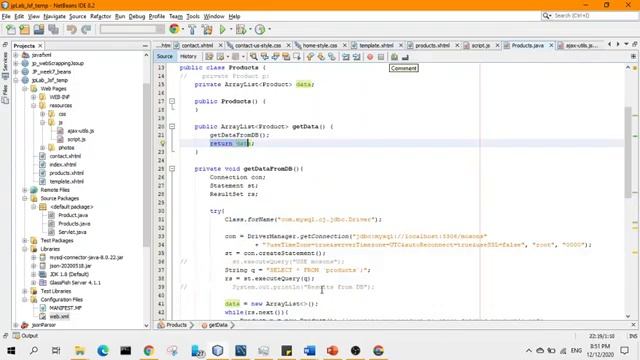This screenshot has height=360, width=640.
Task: Build project with the hammer icon
Action: coord(192,29)
